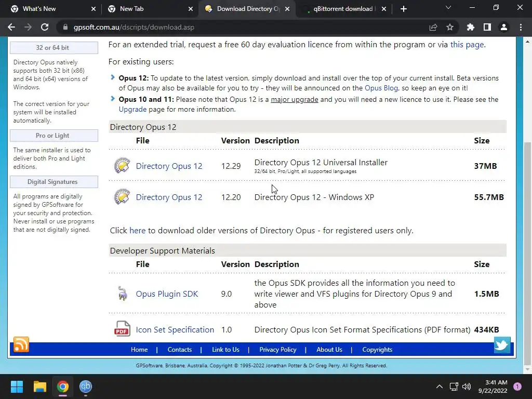Image resolution: width=532 pixels, height=399 pixels.
Task: Open the RSS feed icon
Action: (x=21, y=345)
